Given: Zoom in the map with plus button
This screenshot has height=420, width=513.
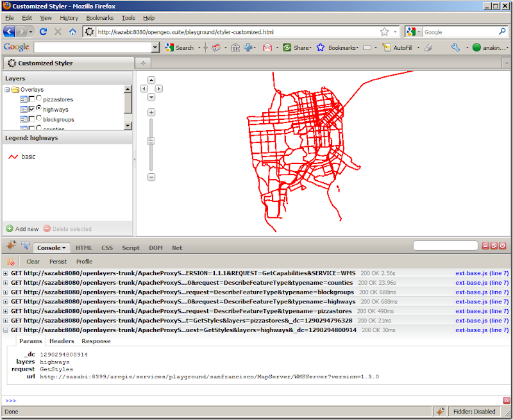Looking at the screenshot, I should 151,112.
